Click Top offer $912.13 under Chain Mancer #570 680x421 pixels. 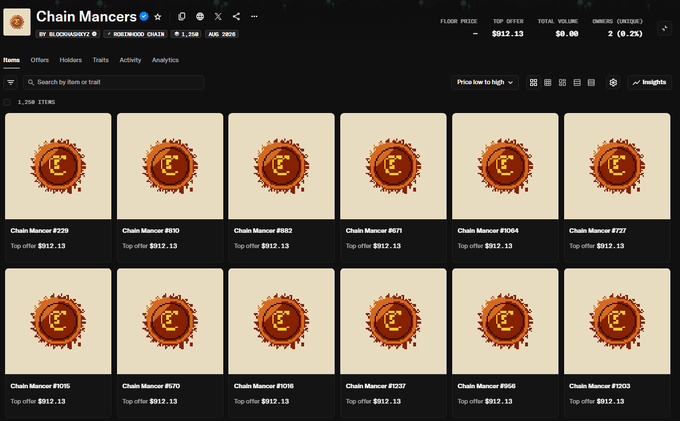click(x=150, y=401)
